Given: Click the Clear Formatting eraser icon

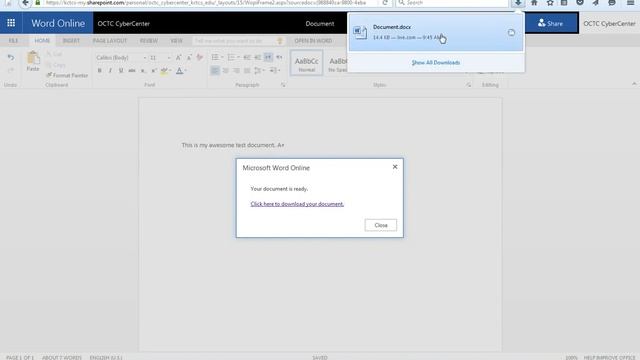Looking at the screenshot, I should (x=200, y=58).
